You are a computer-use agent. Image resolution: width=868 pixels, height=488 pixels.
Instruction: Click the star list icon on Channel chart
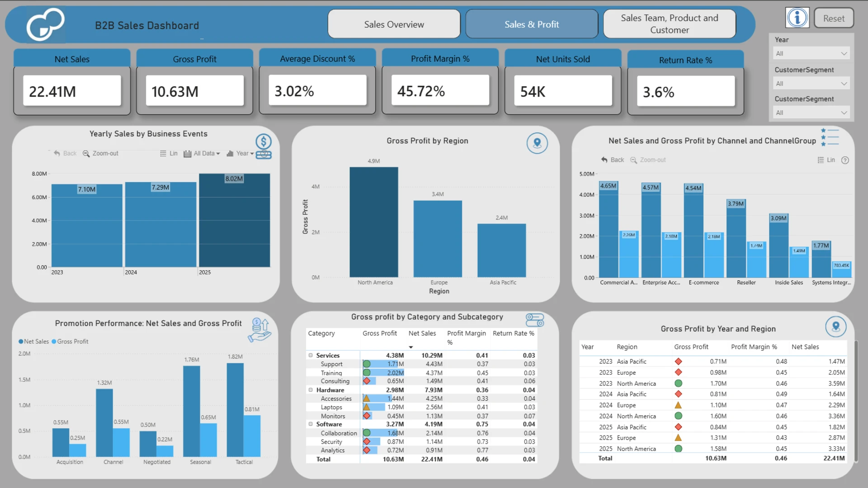830,137
